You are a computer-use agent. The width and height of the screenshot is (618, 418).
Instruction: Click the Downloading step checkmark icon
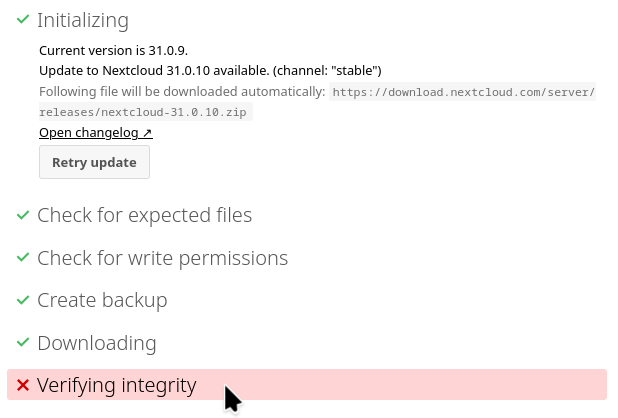[23, 343]
